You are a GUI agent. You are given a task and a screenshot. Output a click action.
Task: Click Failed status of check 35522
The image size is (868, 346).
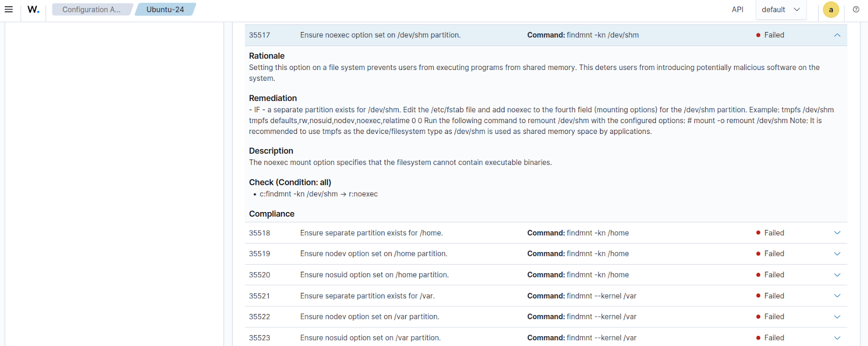(770, 317)
